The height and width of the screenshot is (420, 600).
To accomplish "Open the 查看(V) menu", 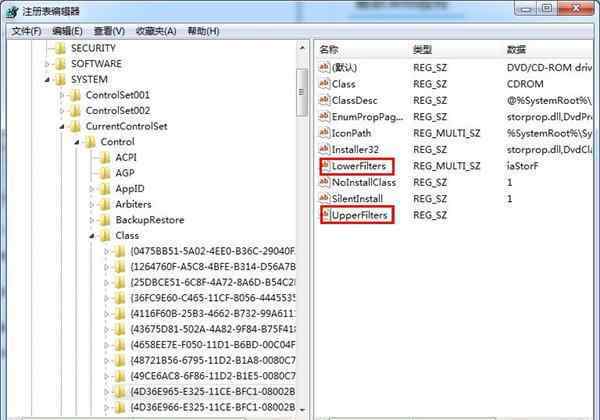I will pyautogui.click(x=109, y=31).
